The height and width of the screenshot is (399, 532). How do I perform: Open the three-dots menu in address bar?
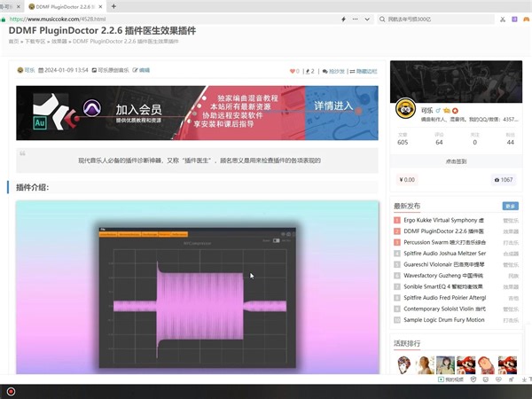tap(355, 20)
